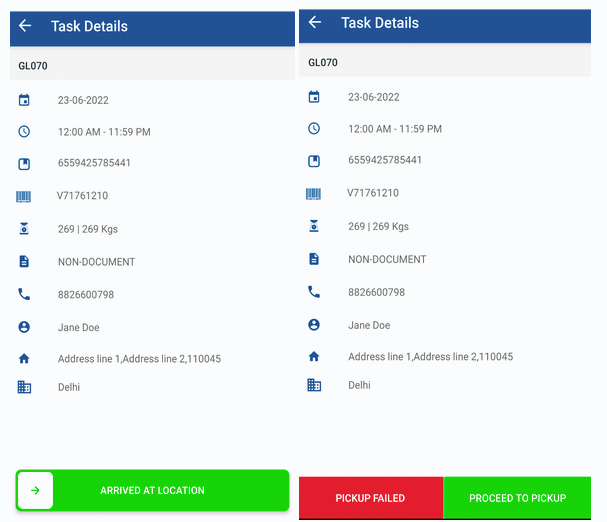Tap the GL070 header on the left screen
The width and height of the screenshot is (607, 522).
33,66
